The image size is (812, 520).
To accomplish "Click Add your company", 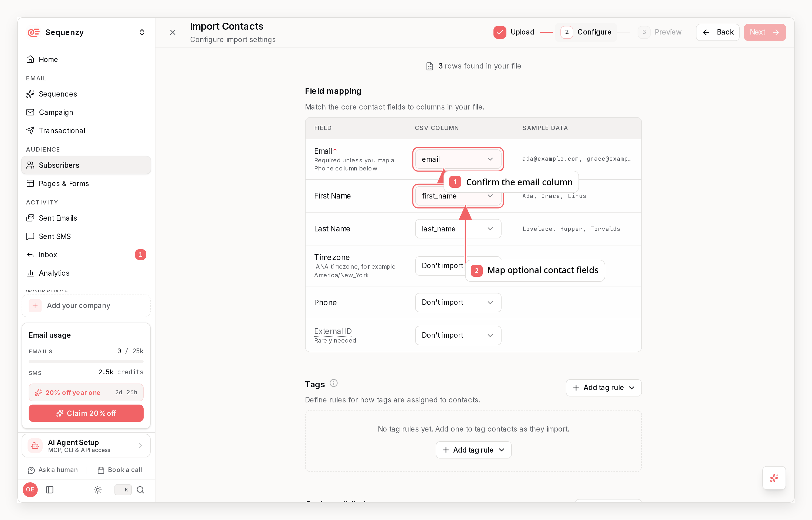I will pyautogui.click(x=86, y=306).
